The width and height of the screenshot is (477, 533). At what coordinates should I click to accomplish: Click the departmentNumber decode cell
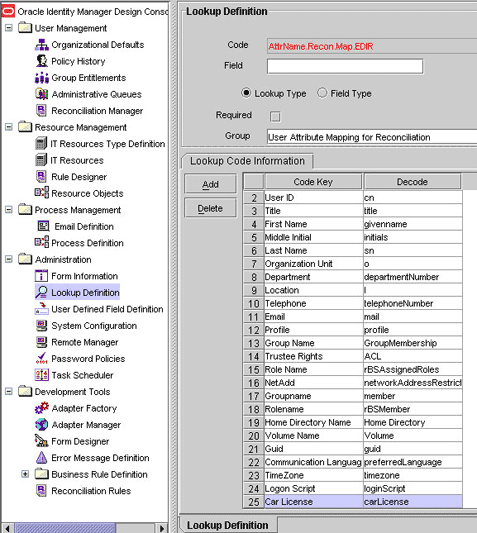(413, 277)
